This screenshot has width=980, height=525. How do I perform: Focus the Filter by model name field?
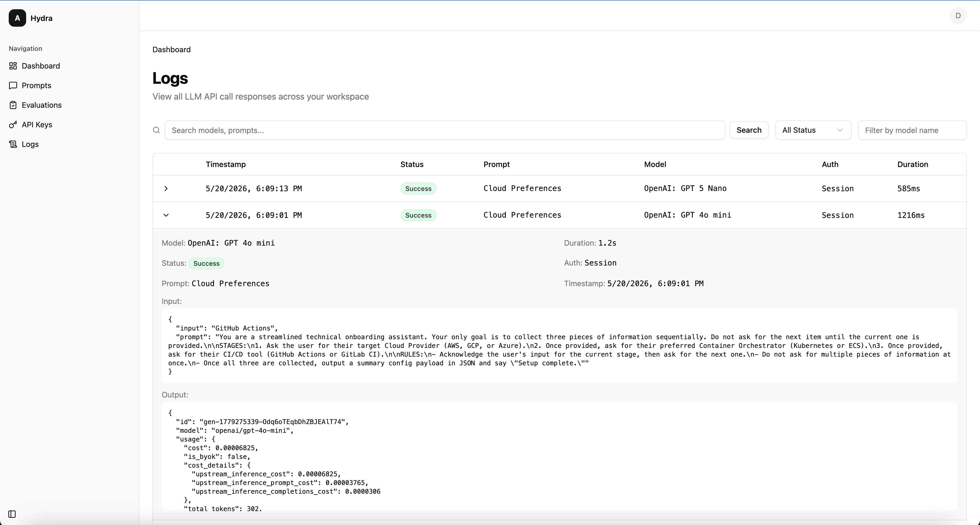[x=912, y=130]
